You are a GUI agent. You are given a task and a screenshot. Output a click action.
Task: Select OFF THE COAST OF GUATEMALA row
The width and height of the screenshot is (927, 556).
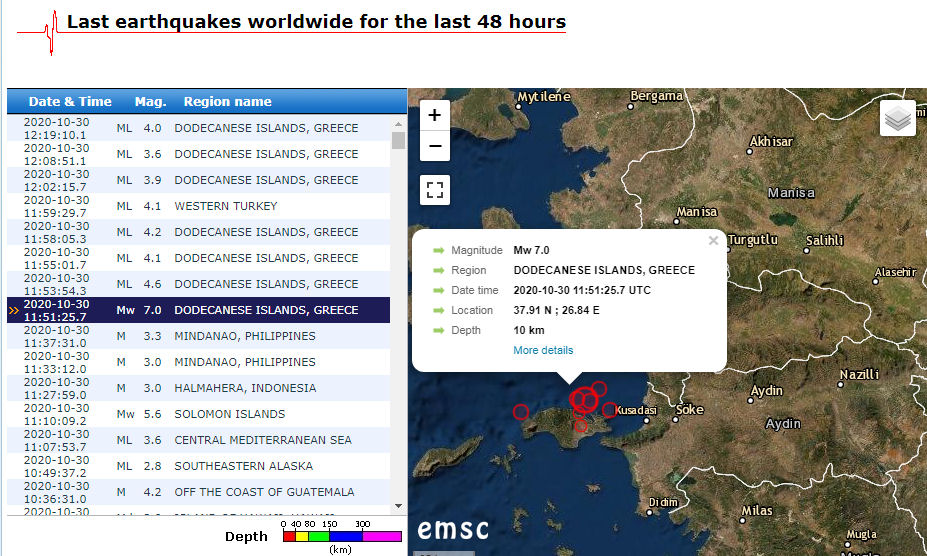point(199,492)
